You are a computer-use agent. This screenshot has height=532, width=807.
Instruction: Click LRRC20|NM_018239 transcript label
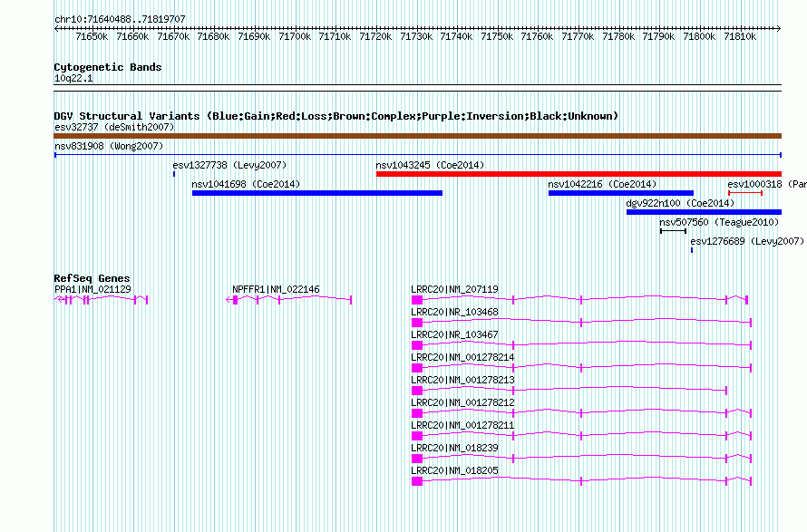pos(454,448)
